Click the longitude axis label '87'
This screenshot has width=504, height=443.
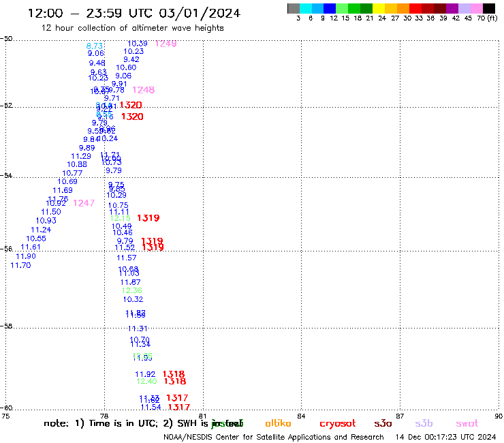point(400,416)
